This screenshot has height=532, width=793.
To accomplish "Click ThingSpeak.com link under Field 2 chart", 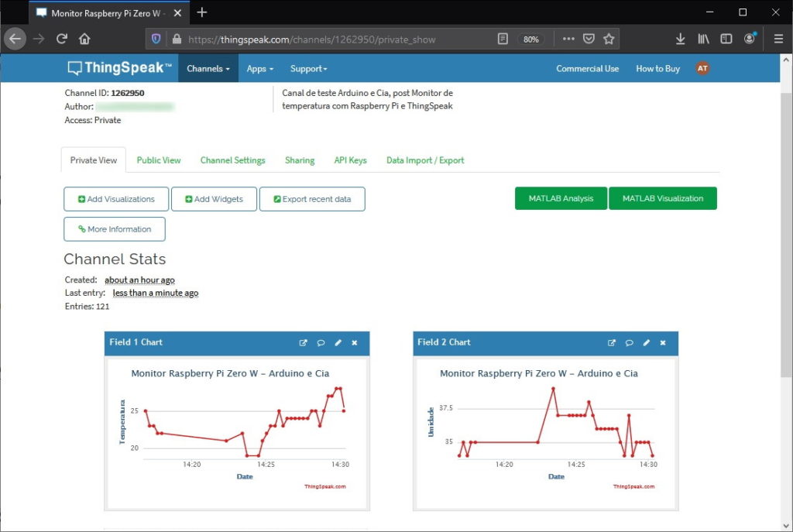I will coord(633,486).
